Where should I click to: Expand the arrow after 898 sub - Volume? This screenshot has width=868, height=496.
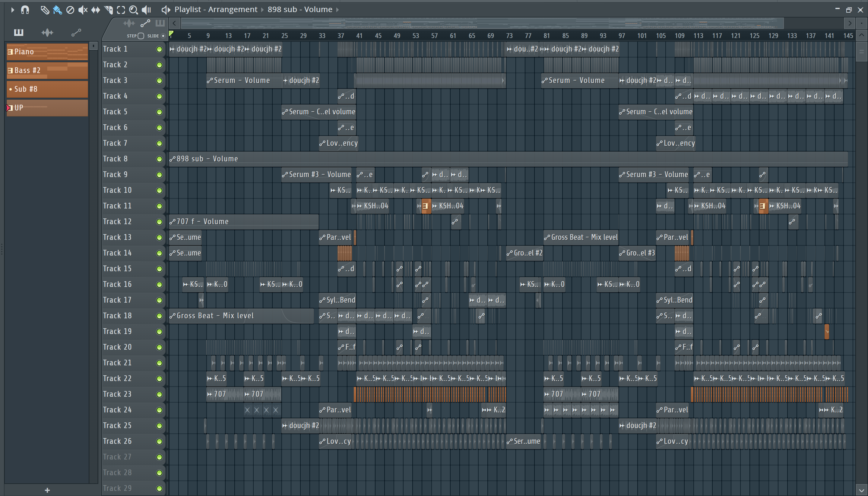coord(337,10)
